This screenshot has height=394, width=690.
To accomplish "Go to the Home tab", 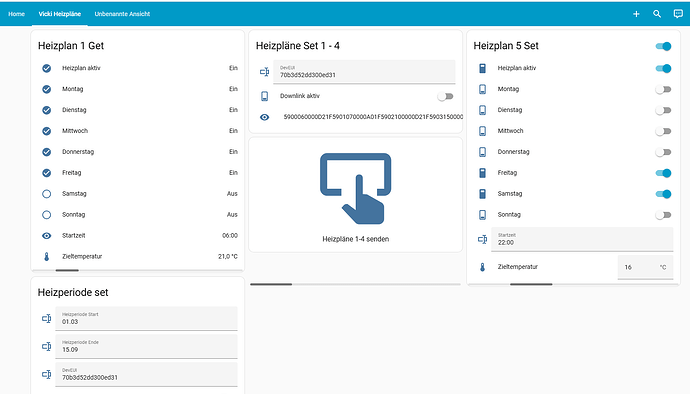I will coord(16,14).
